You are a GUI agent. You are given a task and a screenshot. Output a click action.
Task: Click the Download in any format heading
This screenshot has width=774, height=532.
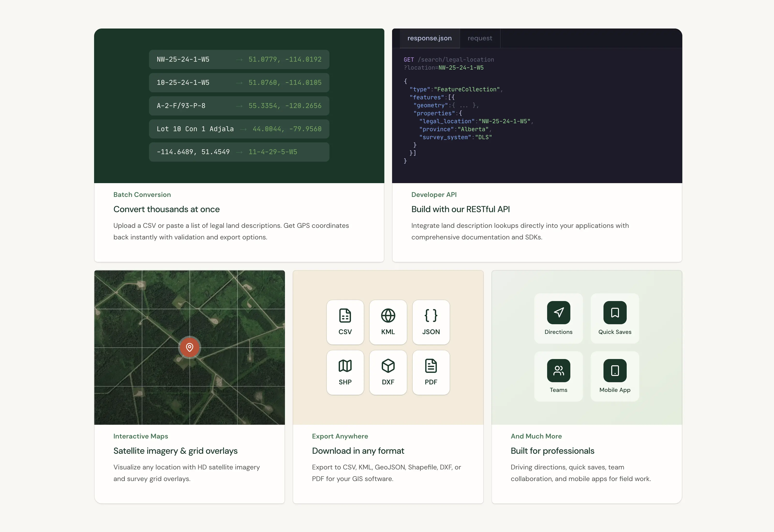pos(358,451)
